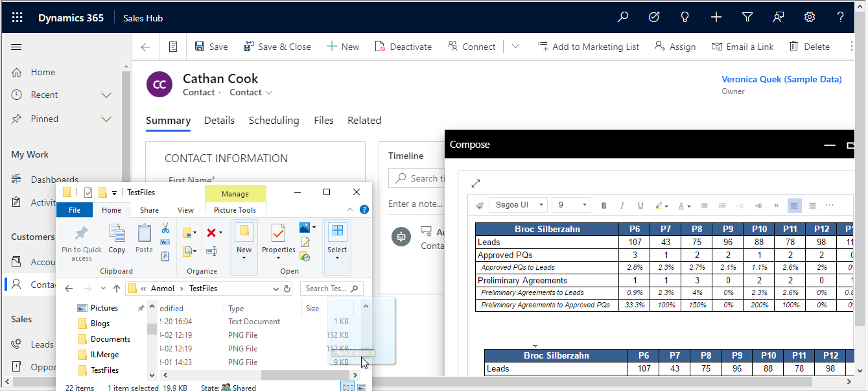The width and height of the screenshot is (868, 391).
Task: Open the task flow target icon
Action: point(654,18)
